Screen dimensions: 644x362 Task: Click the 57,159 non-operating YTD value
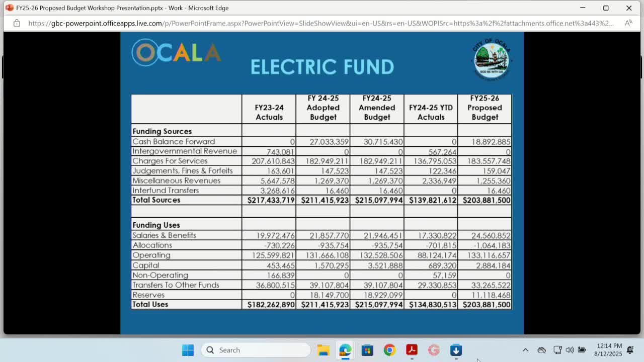(x=444, y=275)
